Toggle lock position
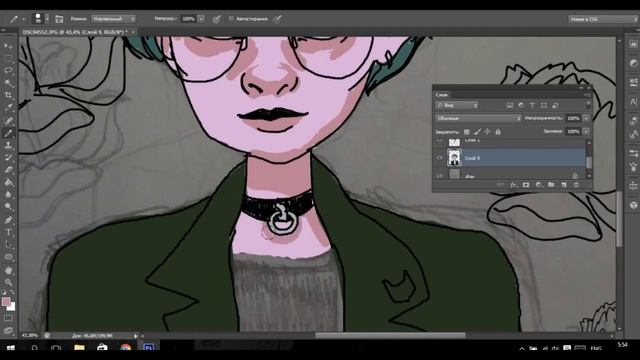The height and width of the screenshot is (360, 640). [x=487, y=132]
